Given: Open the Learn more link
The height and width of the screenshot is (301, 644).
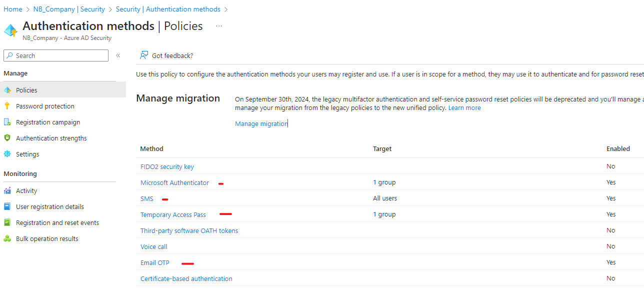Looking at the screenshot, I should (464, 107).
